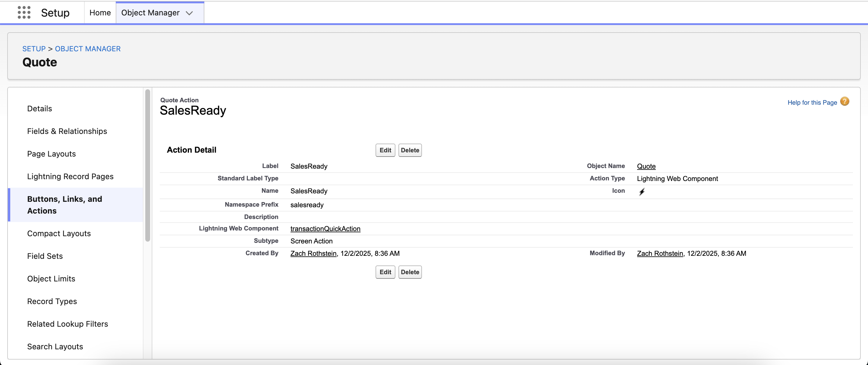Open Help for this Page link
Viewport: 868px width, 365px height.
812,103
